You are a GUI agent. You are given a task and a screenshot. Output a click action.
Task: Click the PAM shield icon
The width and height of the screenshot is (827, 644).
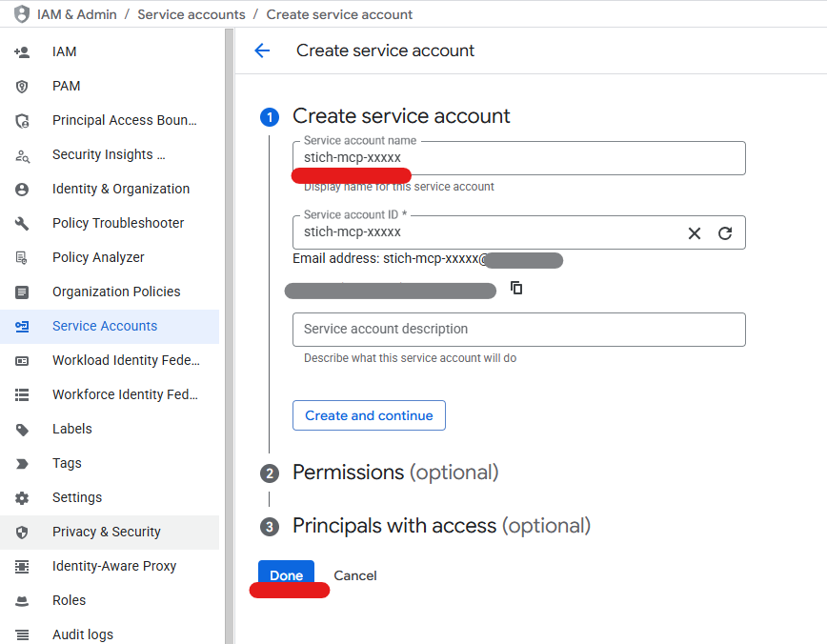(22, 87)
